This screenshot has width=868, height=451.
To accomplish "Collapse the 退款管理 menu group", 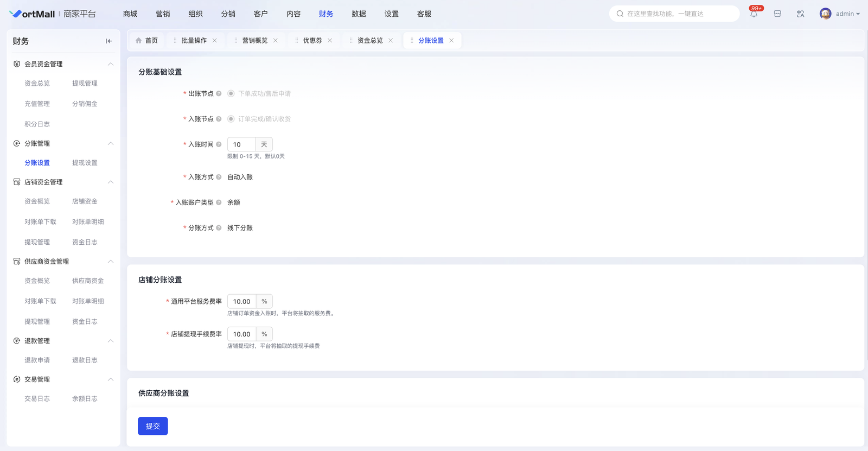I will tap(111, 341).
